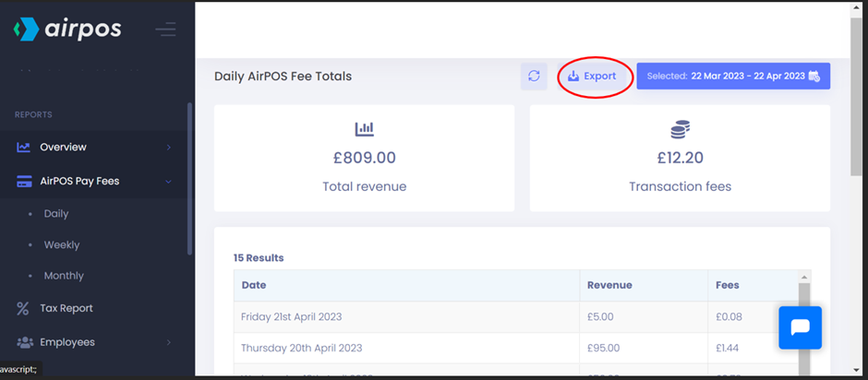
Task: Click the Total revenue bar chart icon
Action: point(364,129)
